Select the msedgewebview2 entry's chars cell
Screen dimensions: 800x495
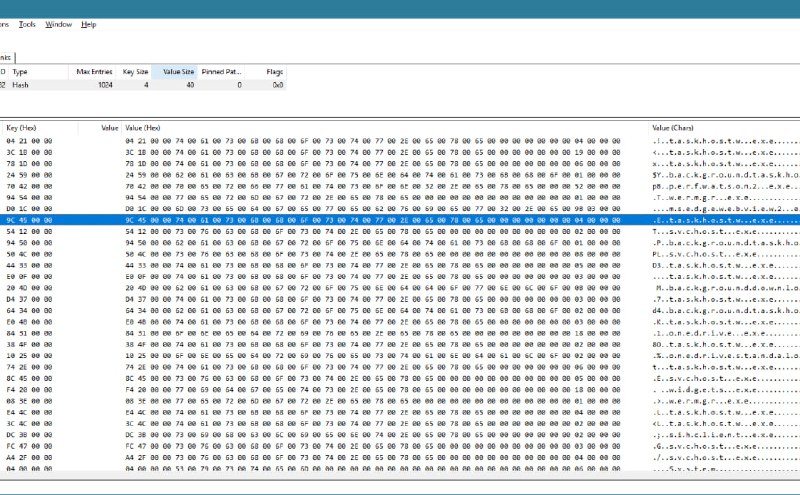point(726,209)
